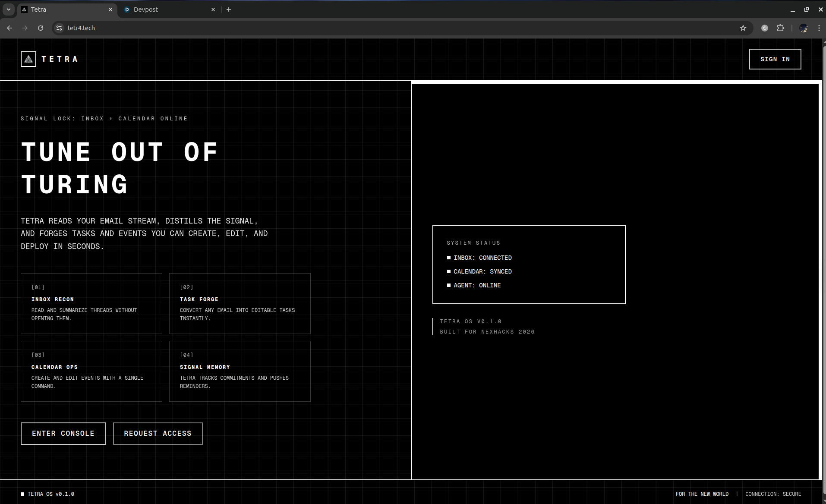
Task: Open the browser extensions puzzle icon
Action: (x=780, y=28)
